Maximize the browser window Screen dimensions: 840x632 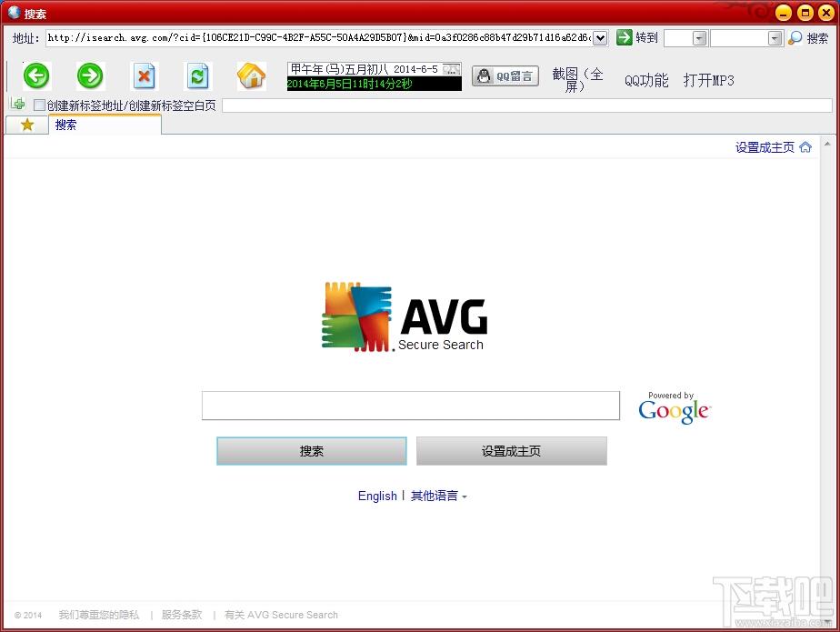(x=805, y=13)
